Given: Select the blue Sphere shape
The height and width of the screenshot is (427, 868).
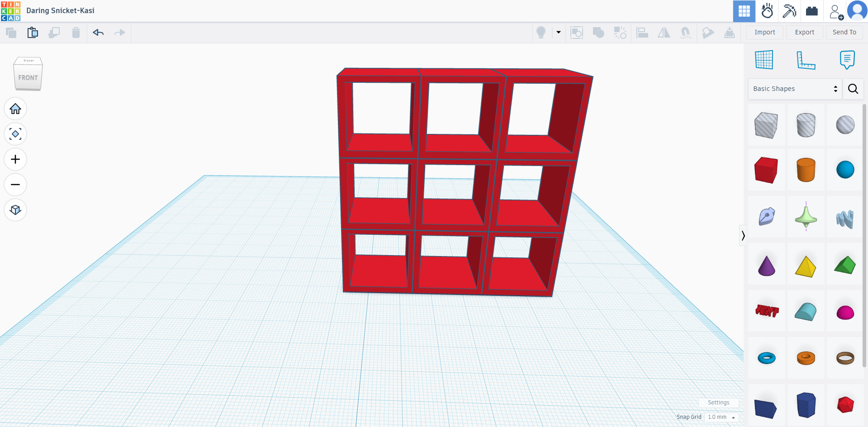Looking at the screenshot, I should [845, 170].
